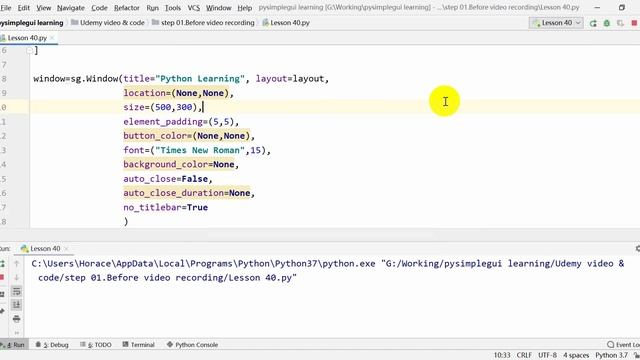Toggle soft-wrap in console output
The image size is (640, 360).
(x=16, y=291)
